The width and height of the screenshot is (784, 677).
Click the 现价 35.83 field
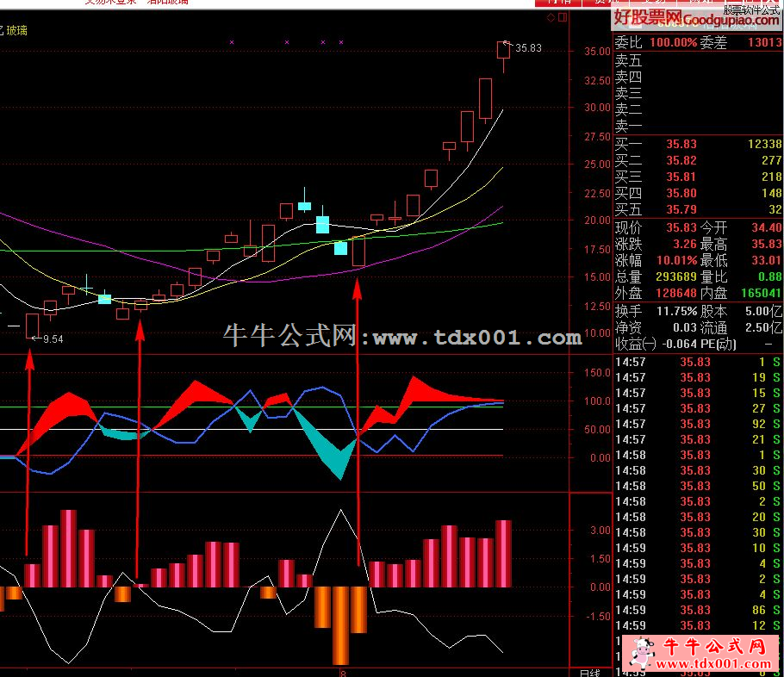coord(681,228)
